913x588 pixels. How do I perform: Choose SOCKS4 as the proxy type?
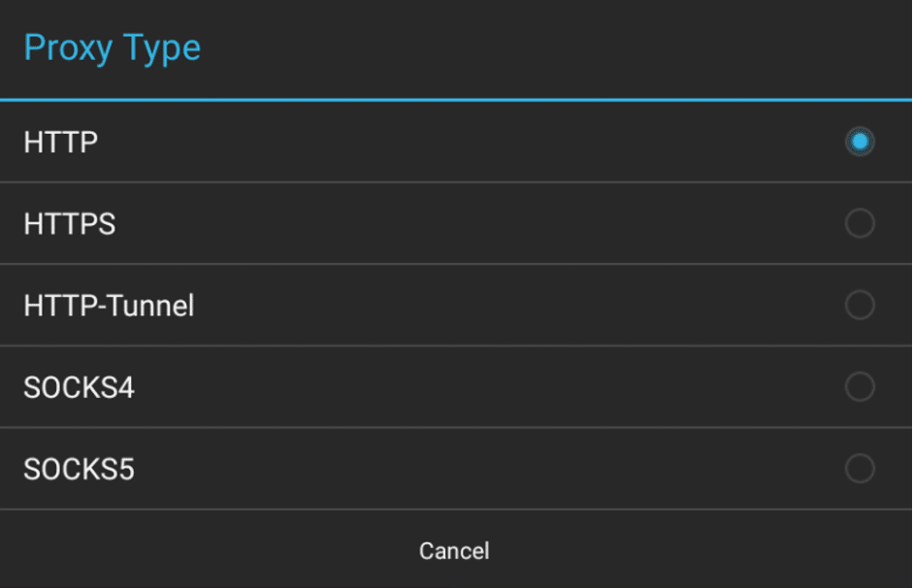(456, 387)
